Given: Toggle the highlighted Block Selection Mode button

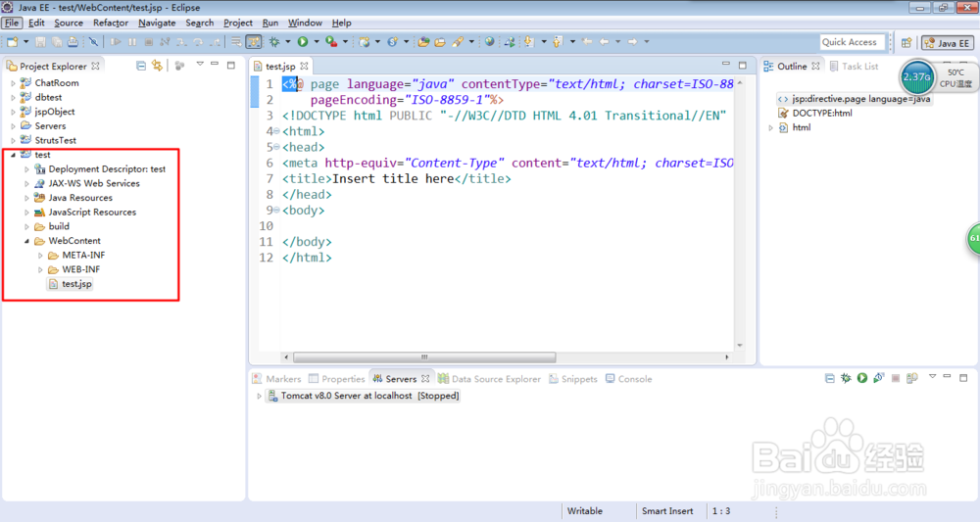Looking at the screenshot, I should (254, 42).
